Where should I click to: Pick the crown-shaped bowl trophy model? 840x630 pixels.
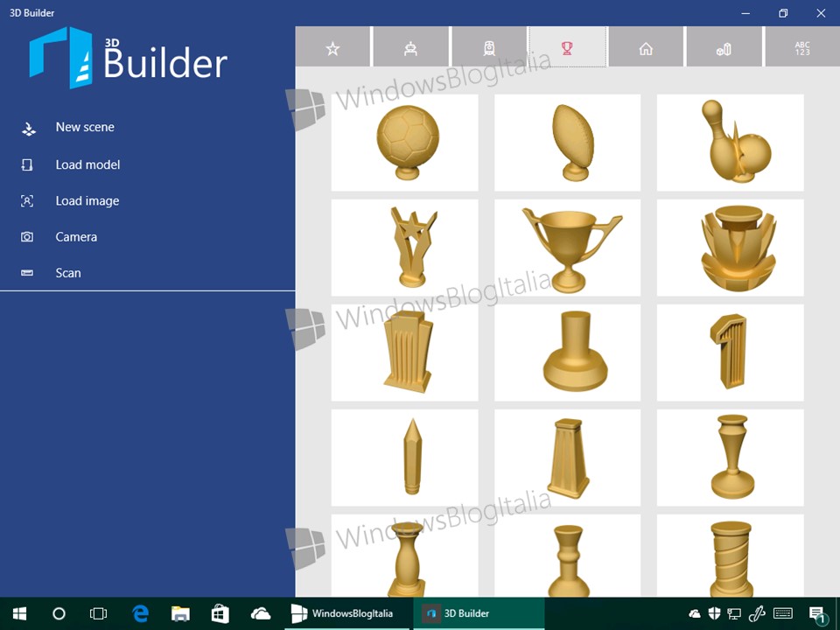tap(730, 248)
